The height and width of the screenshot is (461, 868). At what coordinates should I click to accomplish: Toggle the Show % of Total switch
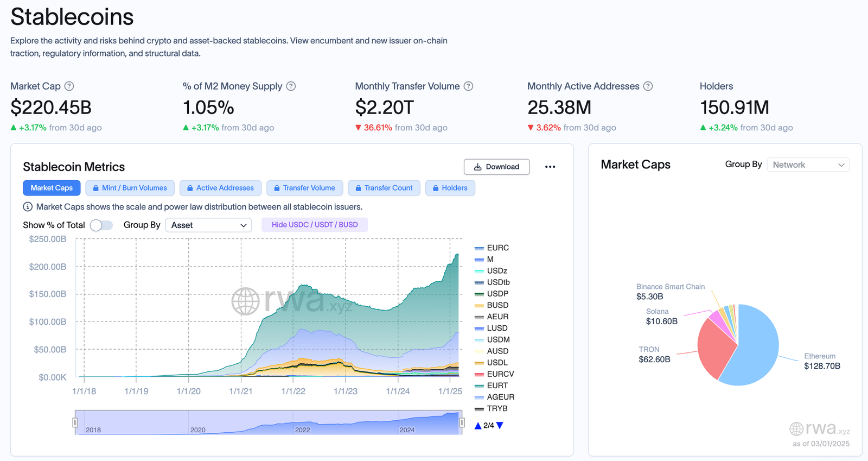[101, 225]
